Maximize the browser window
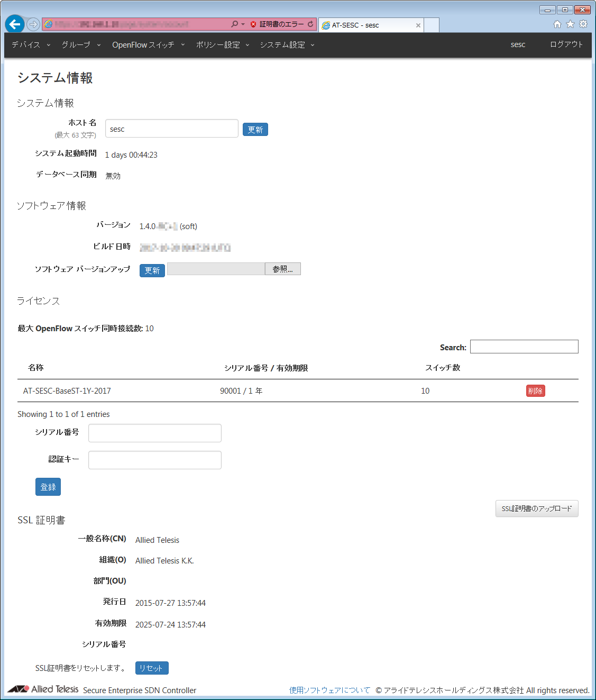The height and width of the screenshot is (700, 596). tap(565, 10)
